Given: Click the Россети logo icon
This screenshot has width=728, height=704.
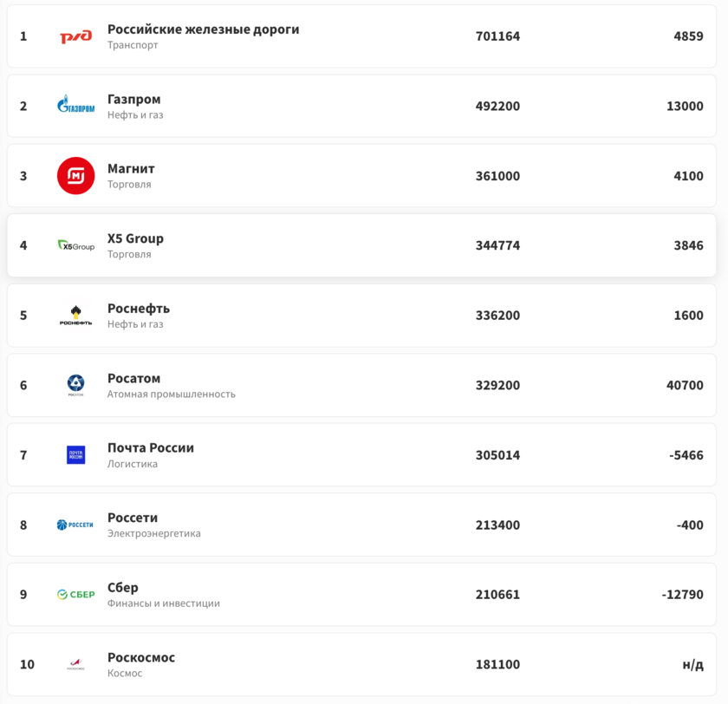Looking at the screenshot, I should [75, 525].
